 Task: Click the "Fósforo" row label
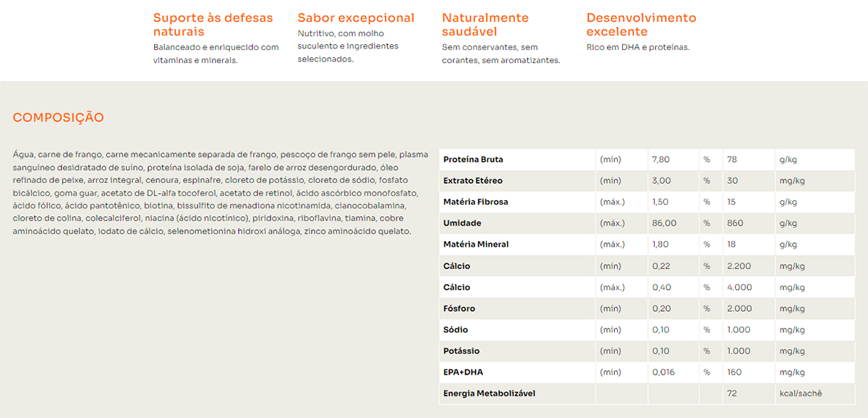point(459,309)
